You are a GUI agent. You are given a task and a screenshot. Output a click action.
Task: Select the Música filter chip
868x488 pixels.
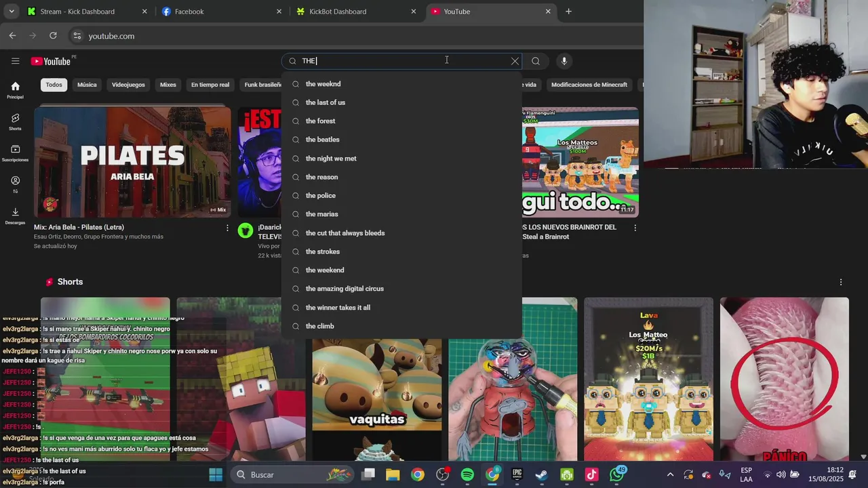click(x=87, y=85)
